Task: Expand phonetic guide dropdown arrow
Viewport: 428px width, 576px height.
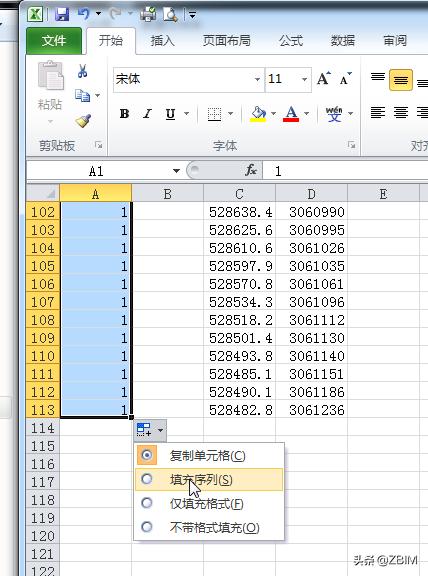Action: (350, 114)
